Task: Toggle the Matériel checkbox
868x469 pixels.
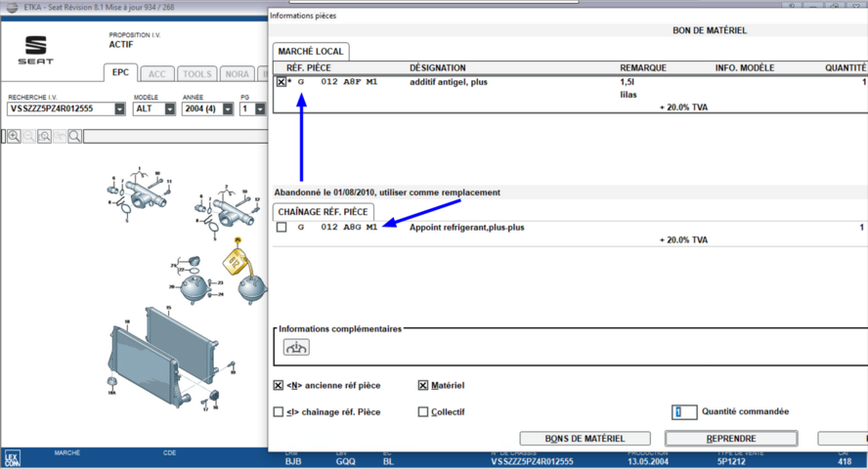Action: tap(423, 386)
